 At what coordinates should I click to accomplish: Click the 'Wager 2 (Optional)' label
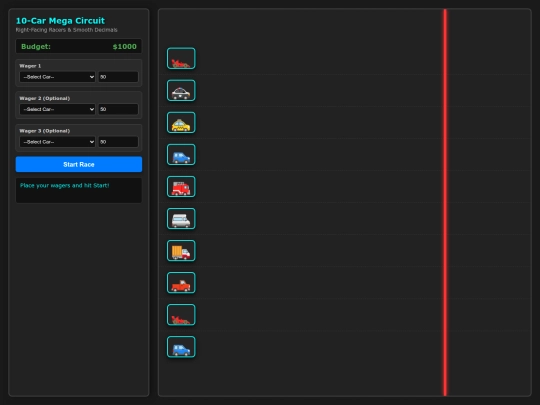click(x=45, y=98)
